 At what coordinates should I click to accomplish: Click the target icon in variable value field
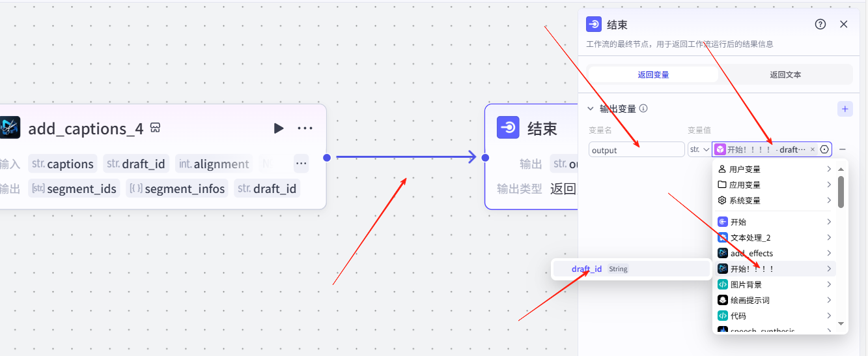[x=824, y=149]
